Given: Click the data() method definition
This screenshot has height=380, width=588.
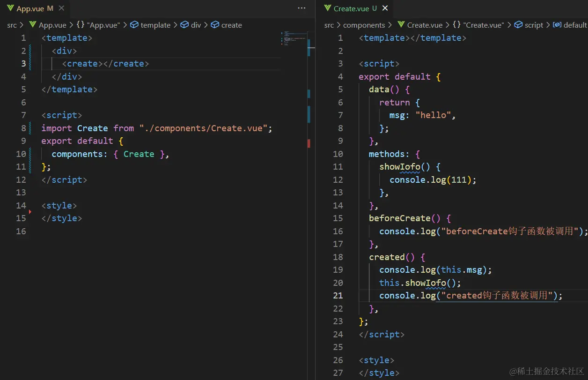Looking at the screenshot, I should (390, 89).
